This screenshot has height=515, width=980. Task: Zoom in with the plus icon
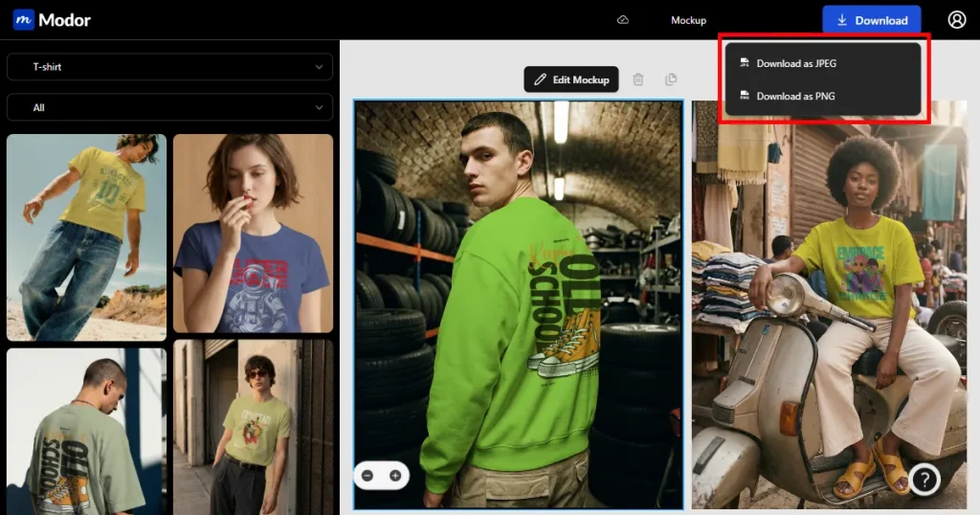(394, 475)
